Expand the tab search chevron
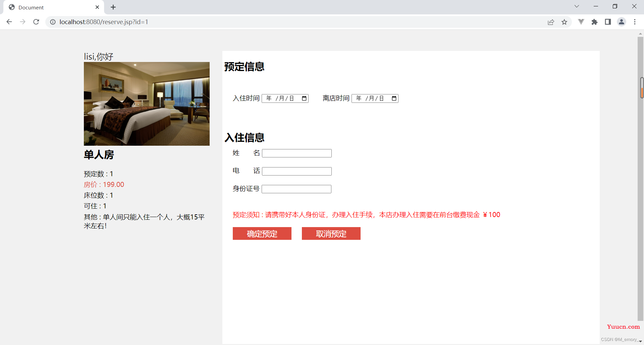 point(577,6)
